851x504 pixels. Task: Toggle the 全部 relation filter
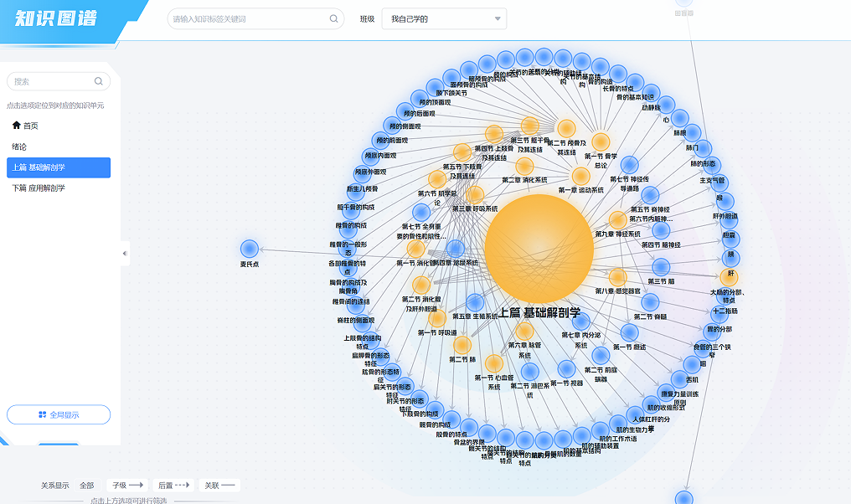click(86, 485)
